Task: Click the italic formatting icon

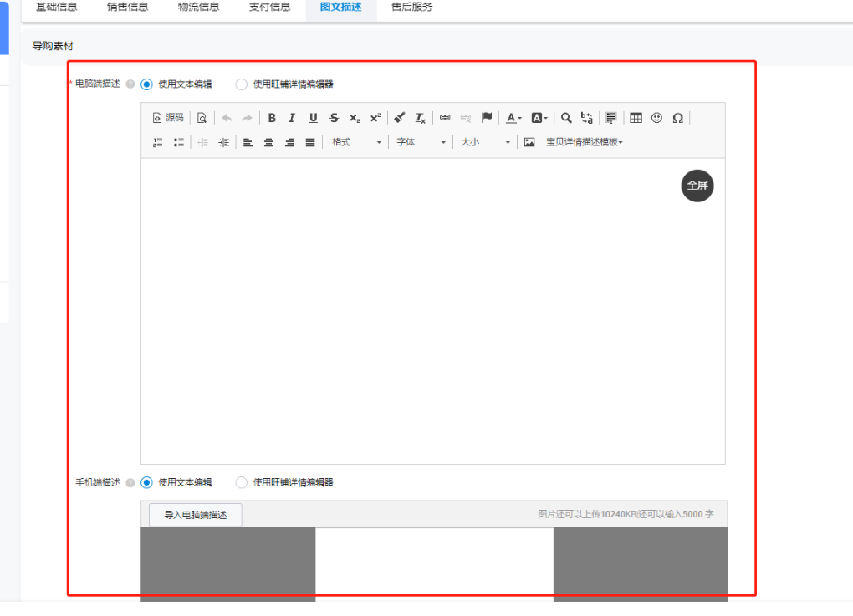Action: [292, 118]
